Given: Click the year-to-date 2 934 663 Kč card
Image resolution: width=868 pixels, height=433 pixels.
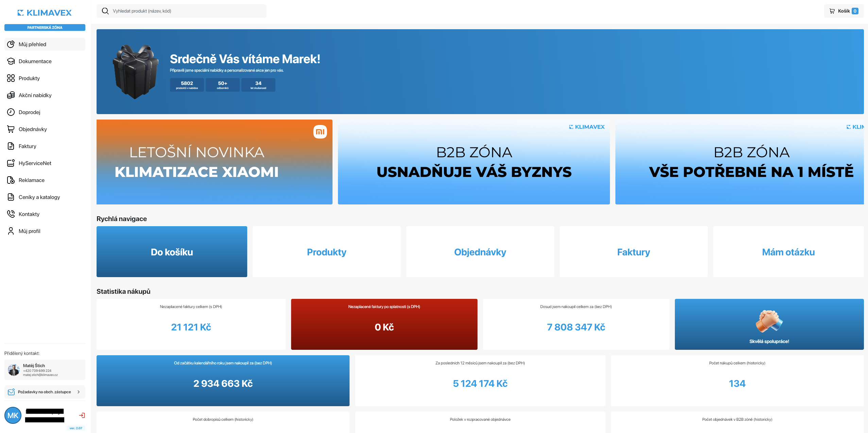Looking at the screenshot, I should (x=223, y=381).
